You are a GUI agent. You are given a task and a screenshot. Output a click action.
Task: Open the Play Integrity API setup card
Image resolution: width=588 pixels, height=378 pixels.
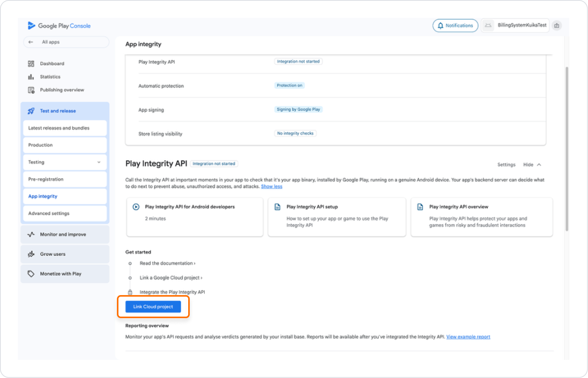[337, 217]
